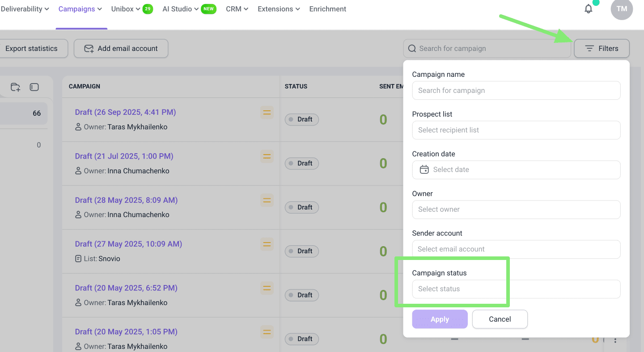Click calendar icon in Creation date field

pyautogui.click(x=424, y=170)
